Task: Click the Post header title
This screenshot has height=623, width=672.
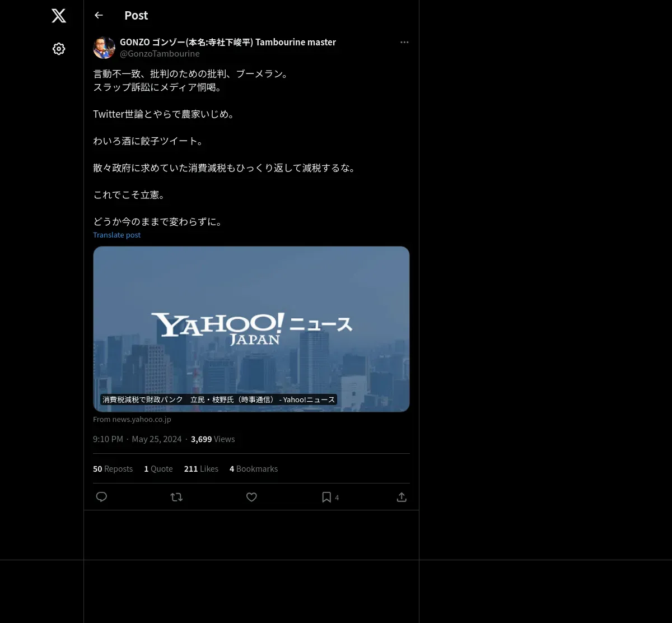Action: 136,16
